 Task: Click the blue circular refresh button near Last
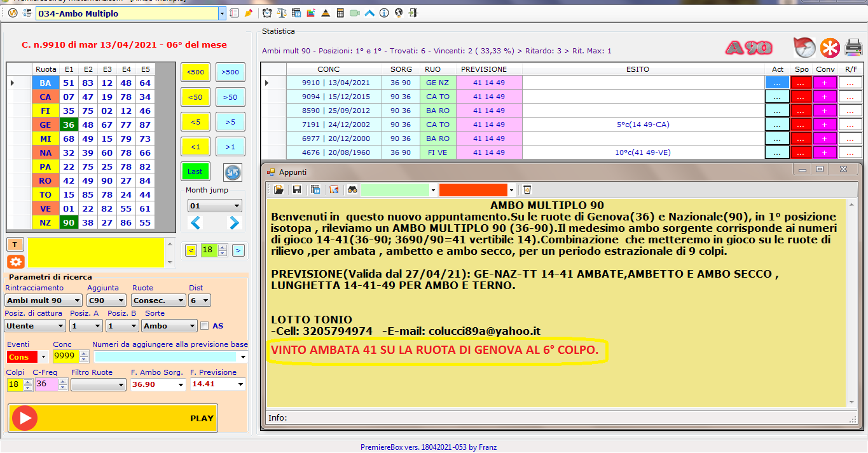[233, 172]
